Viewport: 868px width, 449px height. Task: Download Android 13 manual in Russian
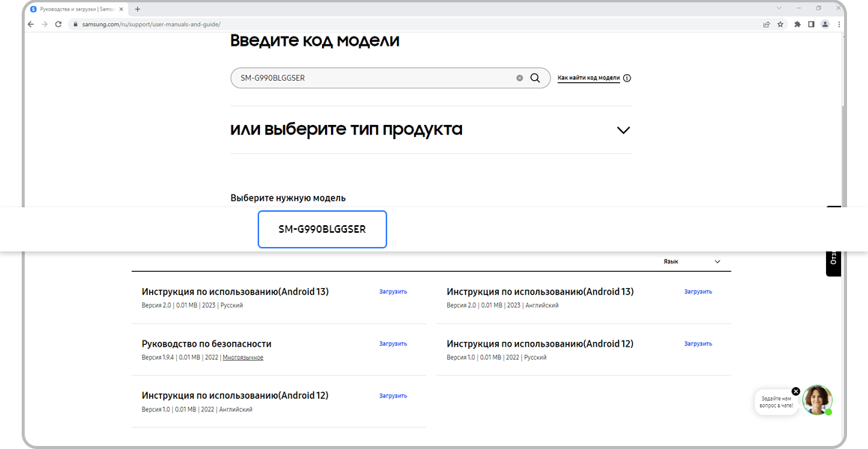pos(393,291)
